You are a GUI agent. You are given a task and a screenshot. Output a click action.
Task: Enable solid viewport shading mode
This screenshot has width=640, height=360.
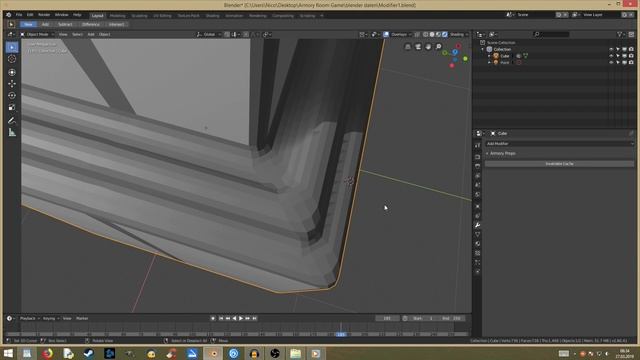[432, 34]
